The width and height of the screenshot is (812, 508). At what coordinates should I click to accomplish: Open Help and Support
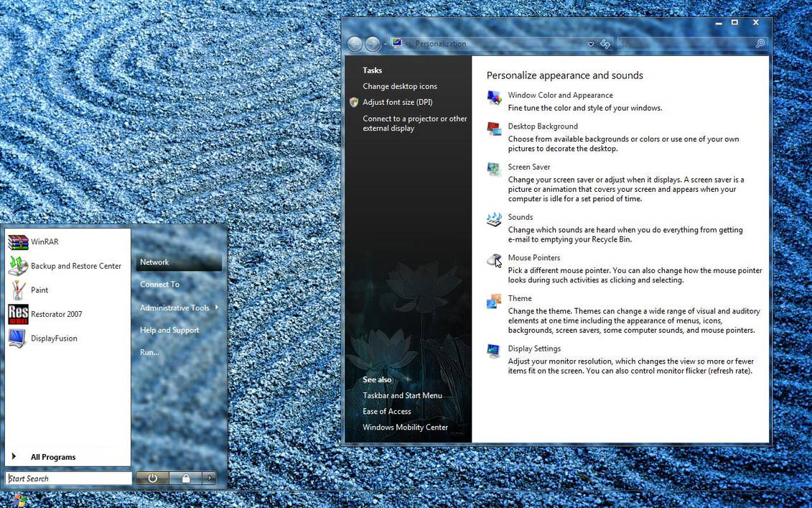tap(169, 331)
